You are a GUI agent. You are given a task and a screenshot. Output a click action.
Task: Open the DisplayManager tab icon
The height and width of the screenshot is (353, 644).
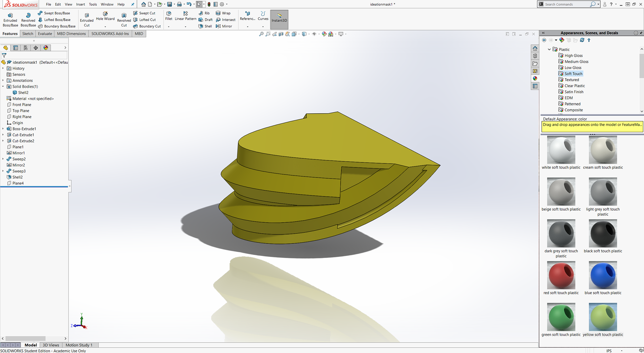(x=46, y=48)
